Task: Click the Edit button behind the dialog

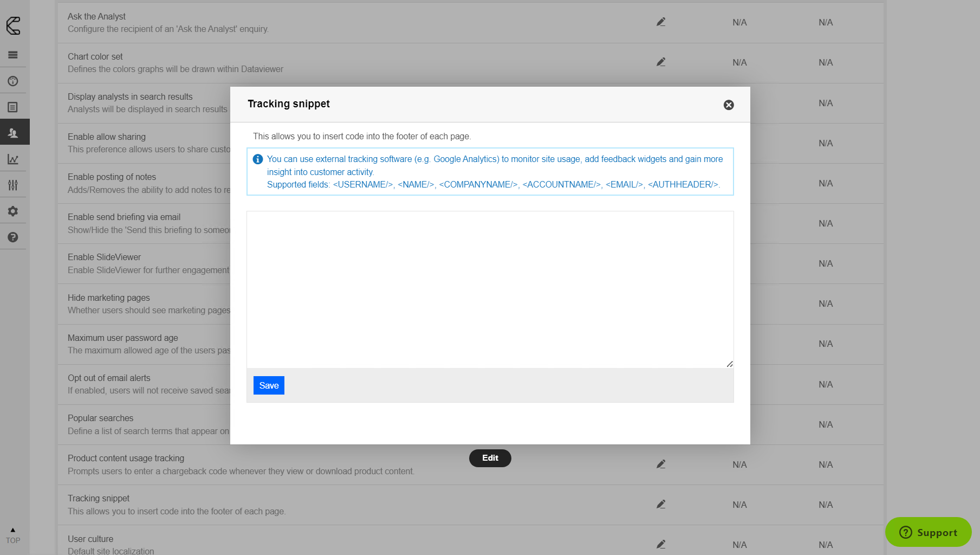Action: click(490, 458)
